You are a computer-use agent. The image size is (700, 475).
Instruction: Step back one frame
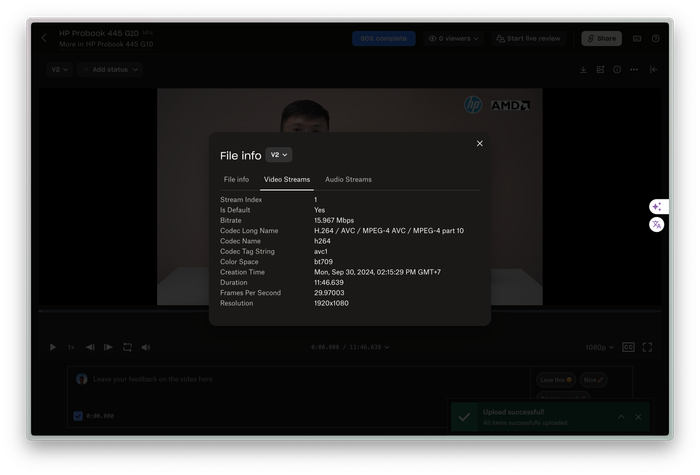coord(90,347)
